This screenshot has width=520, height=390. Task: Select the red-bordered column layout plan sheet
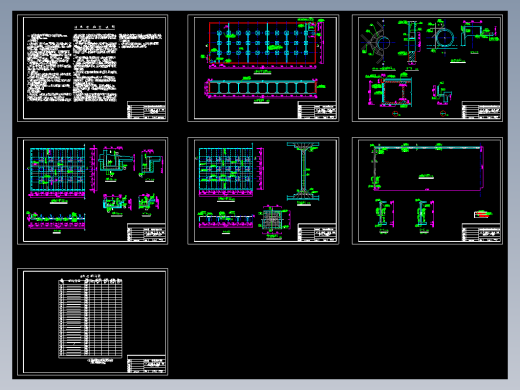tap(263, 68)
